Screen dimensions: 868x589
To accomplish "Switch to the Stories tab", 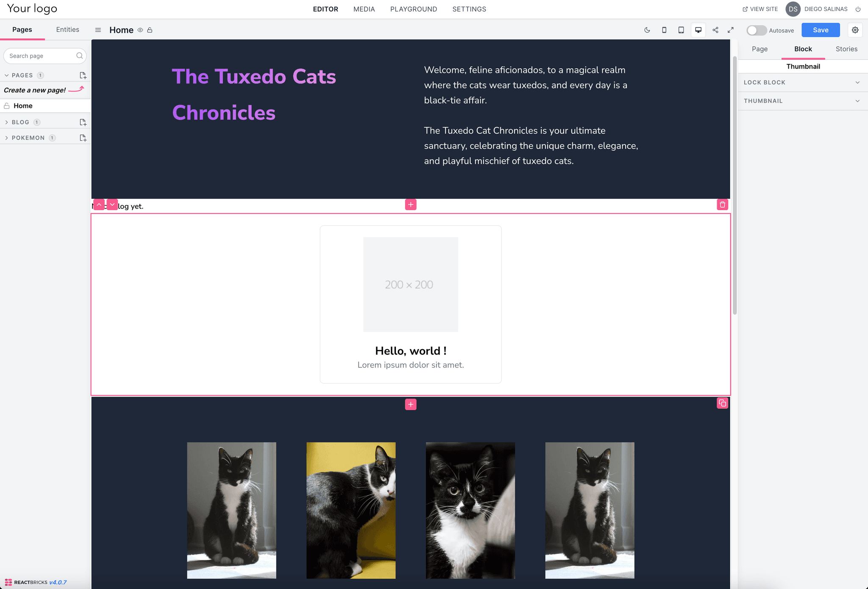I will [846, 48].
